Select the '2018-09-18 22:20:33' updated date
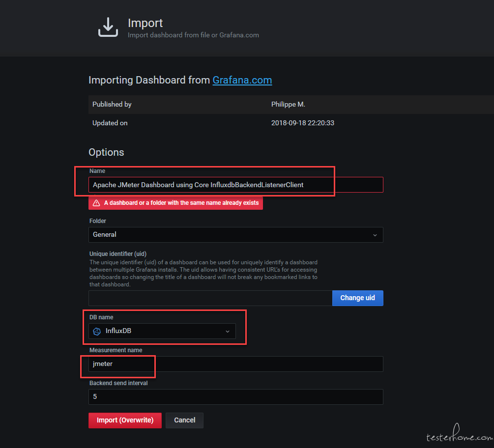This screenshot has height=448, width=494. click(x=303, y=123)
